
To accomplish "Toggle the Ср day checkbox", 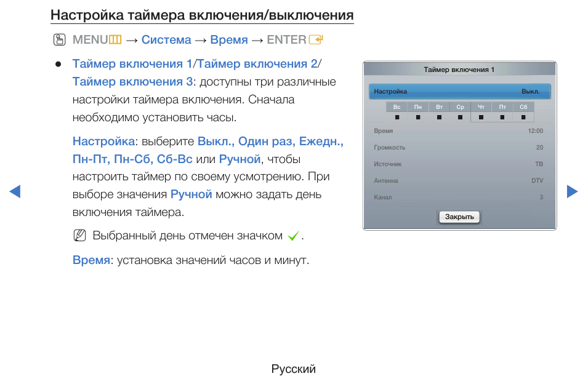I will coord(460,117).
